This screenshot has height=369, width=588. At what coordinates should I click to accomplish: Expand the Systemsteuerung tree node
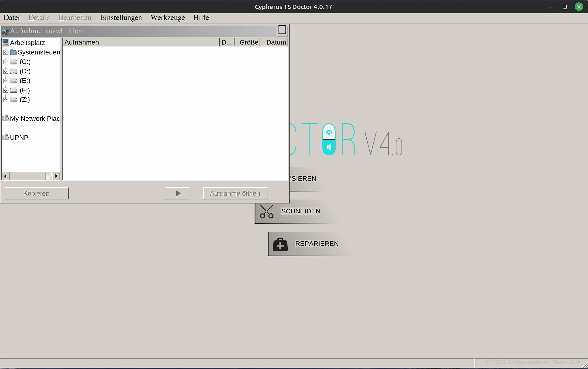click(5, 53)
